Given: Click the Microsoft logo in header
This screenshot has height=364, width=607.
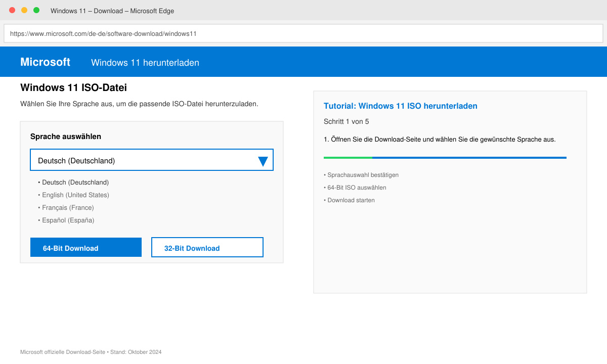Looking at the screenshot, I should 45,62.
